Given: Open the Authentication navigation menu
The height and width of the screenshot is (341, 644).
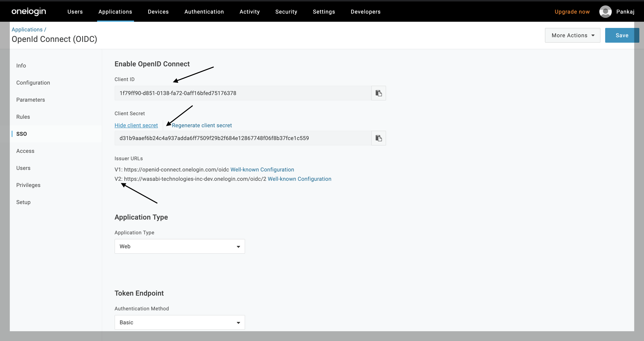Looking at the screenshot, I should tap(204, 12).
